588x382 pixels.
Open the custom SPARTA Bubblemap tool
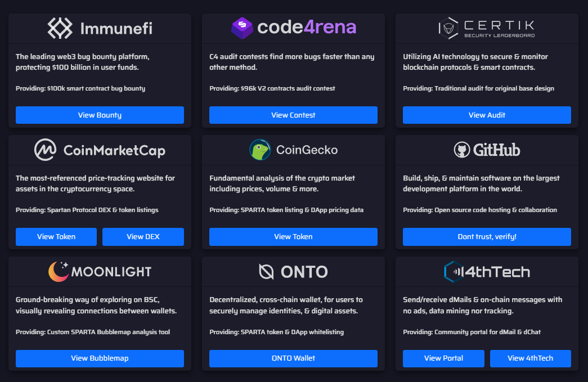pos(100,358)
